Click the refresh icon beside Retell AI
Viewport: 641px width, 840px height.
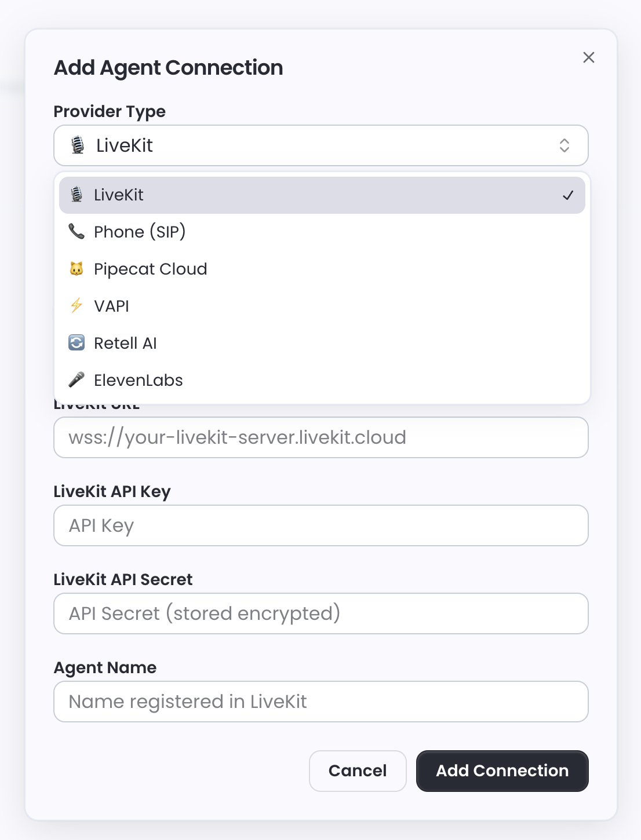coord(77,343)
